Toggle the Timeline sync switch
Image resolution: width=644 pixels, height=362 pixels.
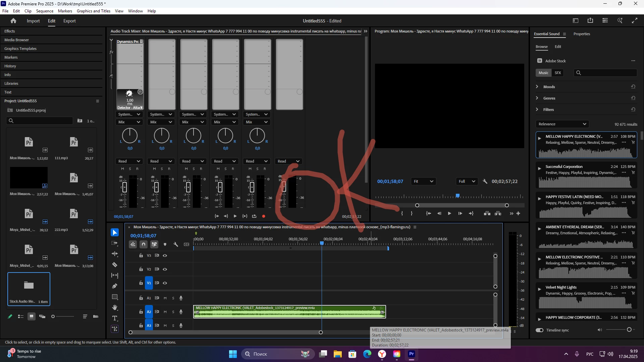[x=540, y=330]
